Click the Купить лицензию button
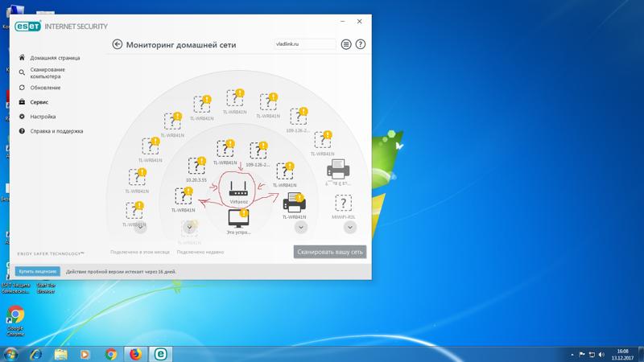Image resolution: width=644 pixels, height=362 pixels. coord(37,271)
